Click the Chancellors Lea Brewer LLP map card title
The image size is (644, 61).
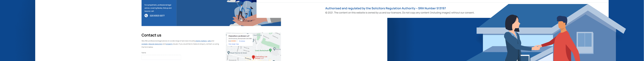(239, 36)
